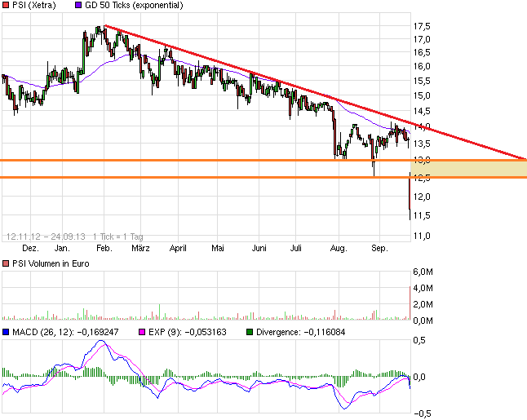The image size is (527, 420).
Task: Click the red PSI (Xetra) legend square
Action: tap(6, 6)
